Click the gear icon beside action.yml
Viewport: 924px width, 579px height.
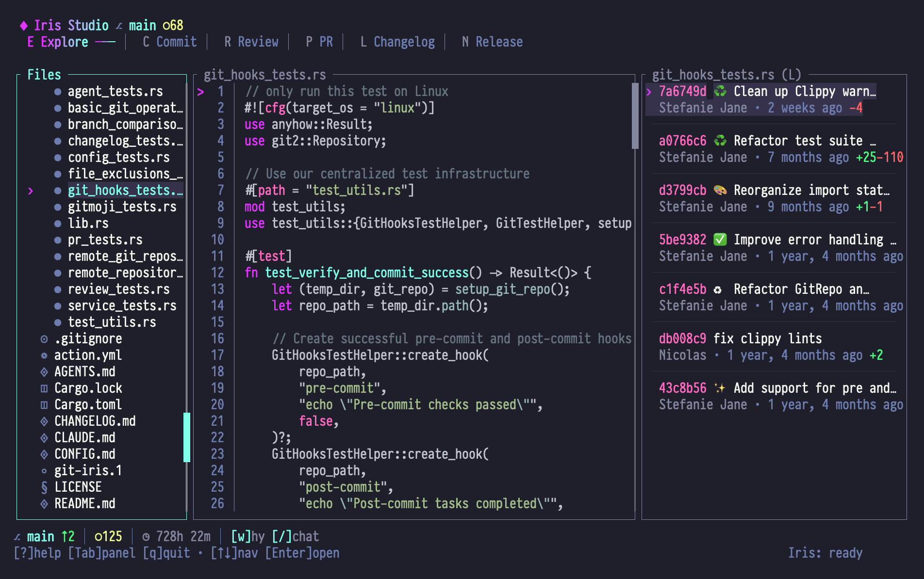pyautogui.click(x=44, y=355)
